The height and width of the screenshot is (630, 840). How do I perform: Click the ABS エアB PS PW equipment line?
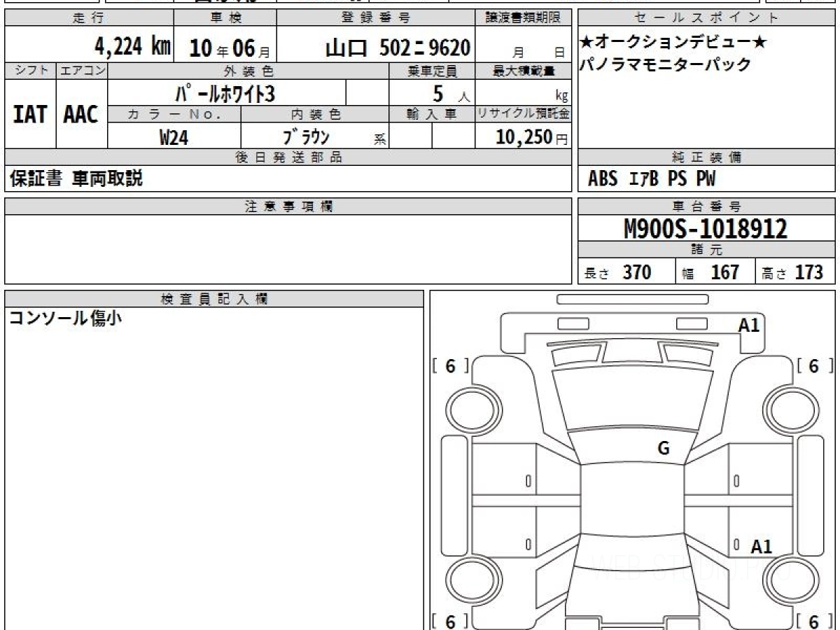(x=652, y=179)
